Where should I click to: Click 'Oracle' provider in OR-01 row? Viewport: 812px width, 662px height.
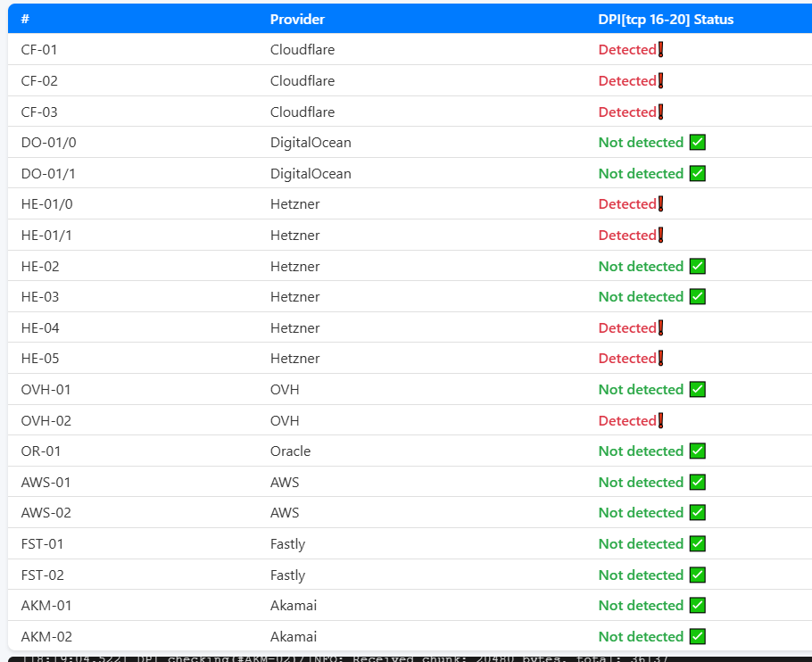291,451
